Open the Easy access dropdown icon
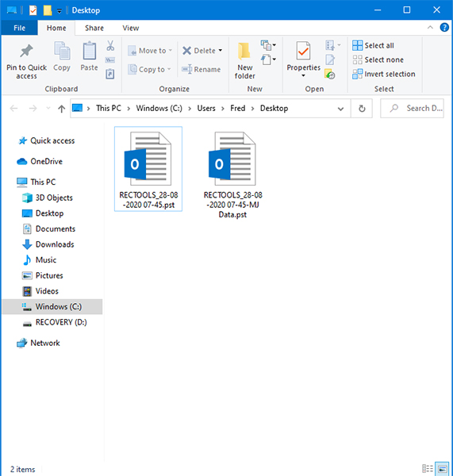Image resolution: width=453 pixels, height=476 pixels. pyautogui.click(x=268, y=59)
